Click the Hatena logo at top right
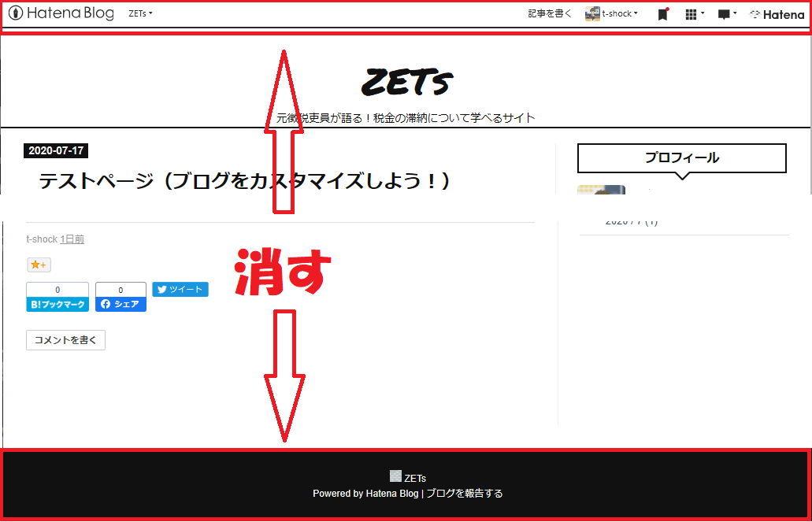This screenshot has width=812, height=522. click(777, 15)
